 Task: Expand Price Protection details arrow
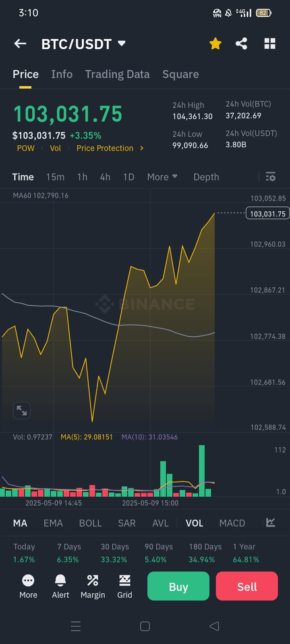[x=142, y=148]
